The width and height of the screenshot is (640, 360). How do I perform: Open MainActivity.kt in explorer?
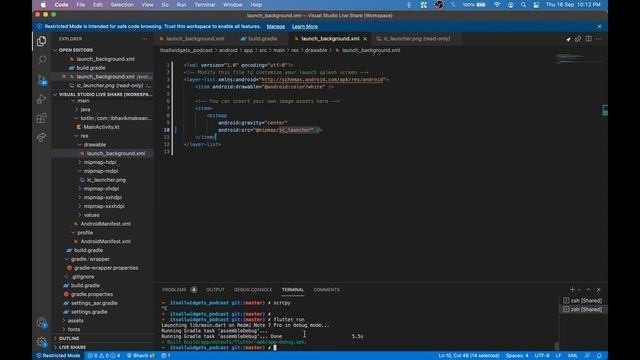tap(101, 127)
